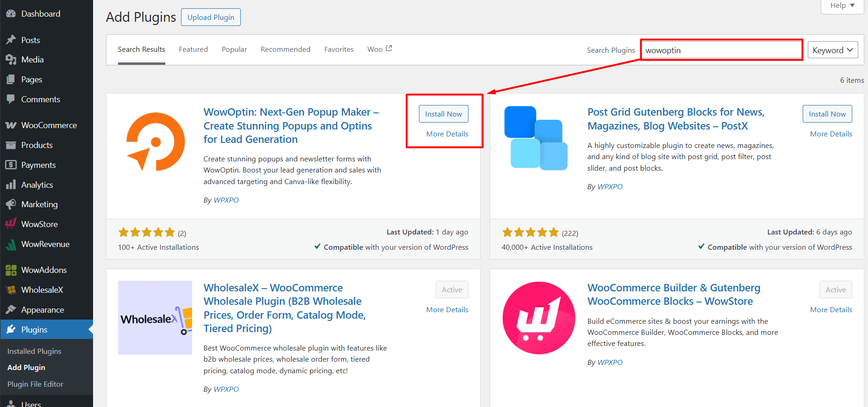Click the Users icon in sidebar
868x407 pixels.
click(11, 403)
